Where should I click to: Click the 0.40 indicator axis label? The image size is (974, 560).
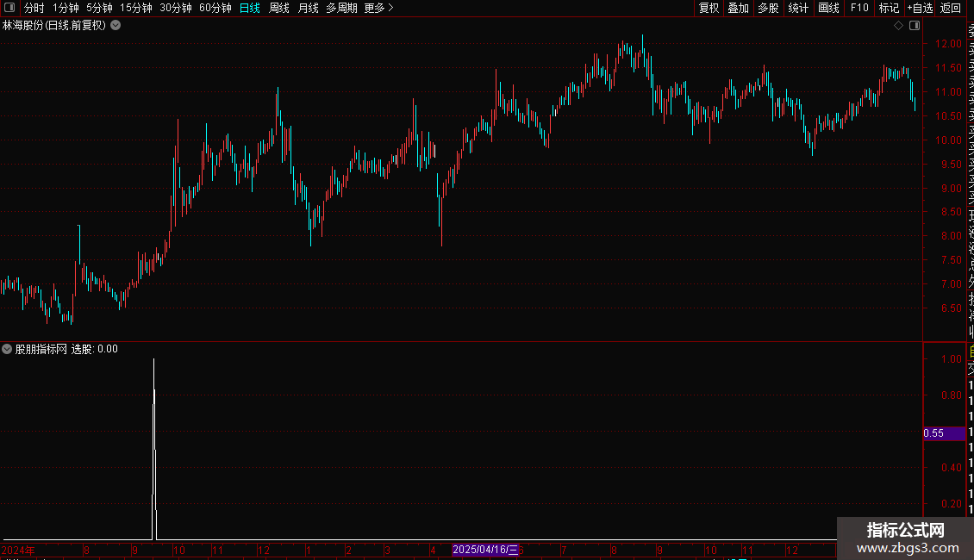951,468
